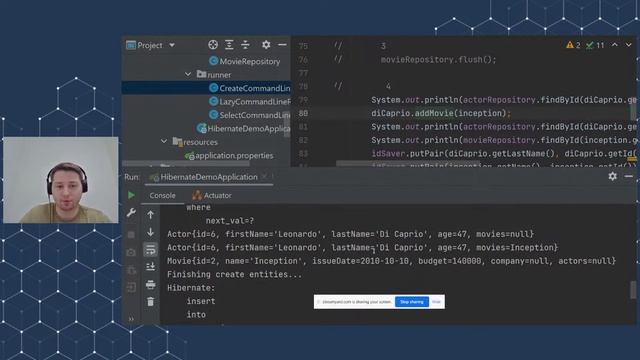The height and width of the screenshot is (360, 640).
Task: Hide the Project tool window
Action: click(x=282, y=45)
